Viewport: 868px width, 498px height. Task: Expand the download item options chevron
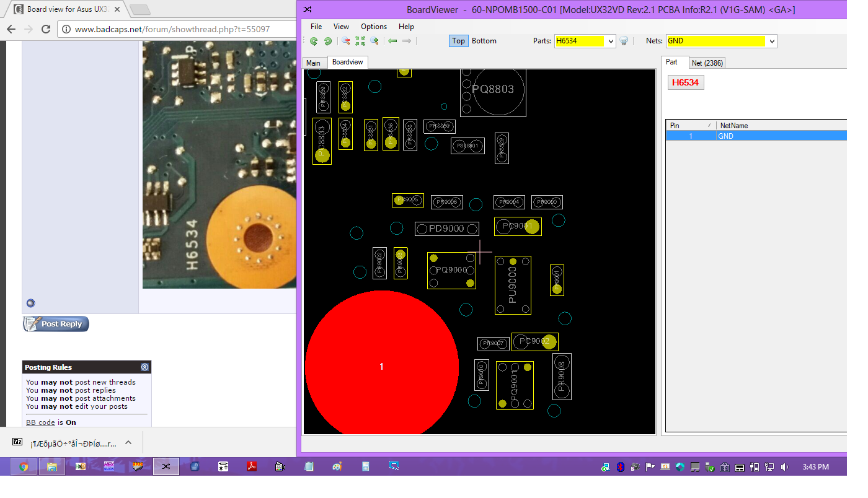[x=128, y=442]
